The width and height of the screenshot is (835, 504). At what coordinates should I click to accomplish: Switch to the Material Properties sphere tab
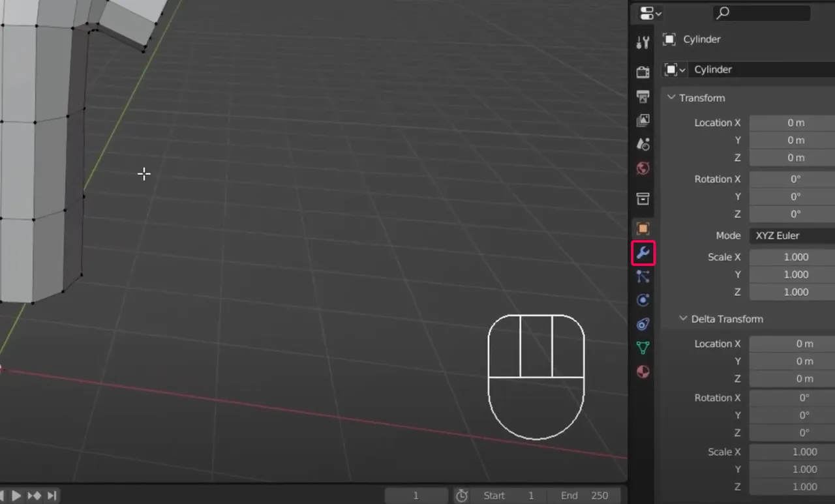click(643, 371)
